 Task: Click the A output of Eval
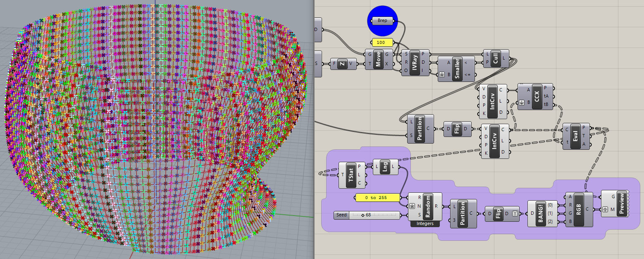[x=584, y=144]
